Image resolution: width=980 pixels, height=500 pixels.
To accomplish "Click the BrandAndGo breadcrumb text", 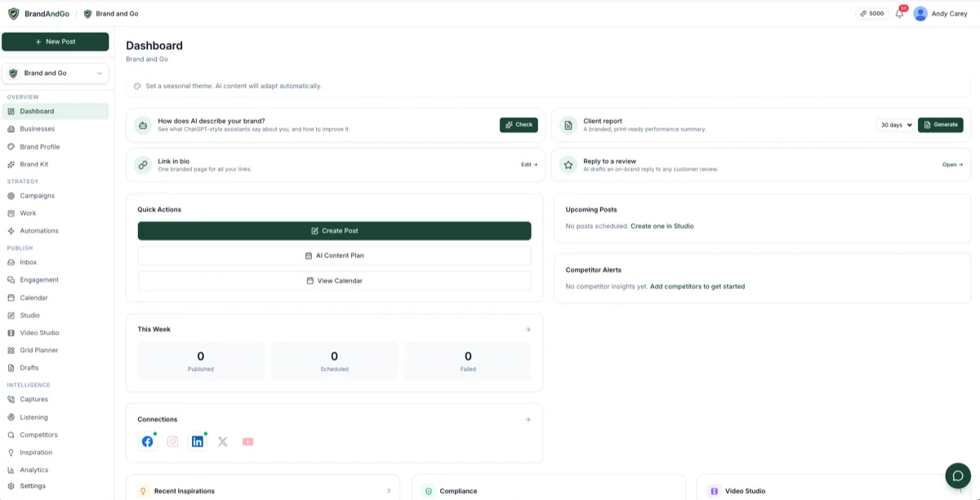I will click(47, 14).
